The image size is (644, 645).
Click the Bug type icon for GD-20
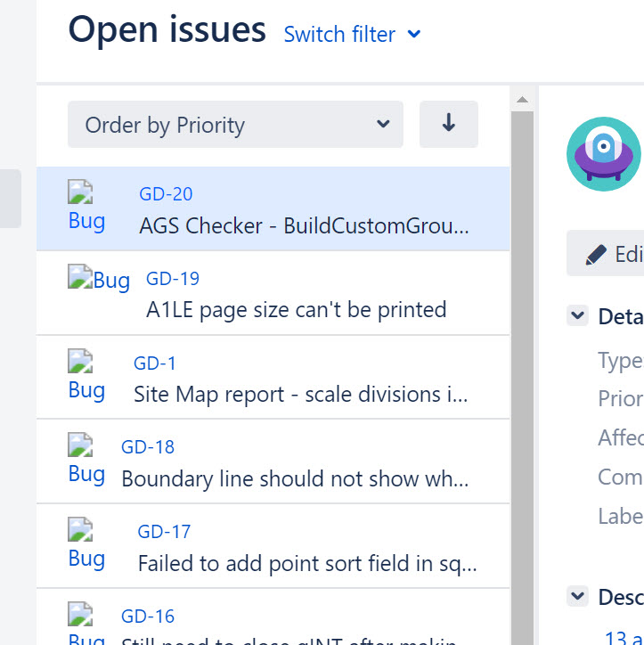(x=80, y=192)
